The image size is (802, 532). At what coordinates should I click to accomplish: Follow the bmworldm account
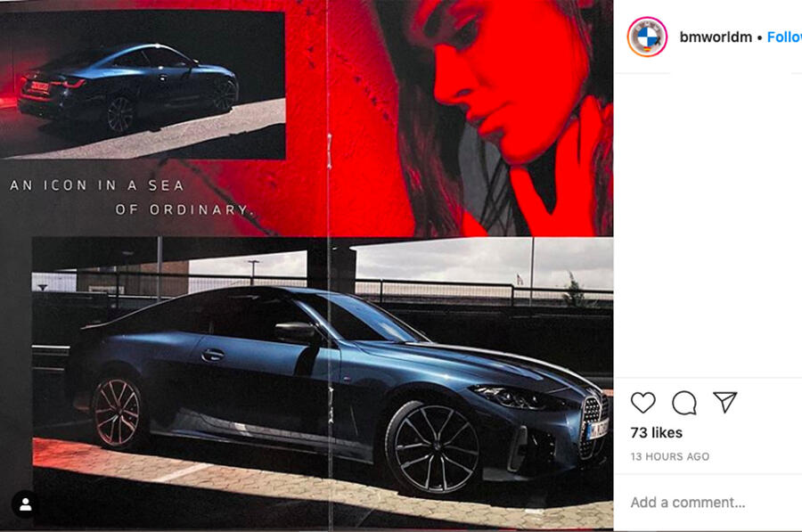pos(784,37)
